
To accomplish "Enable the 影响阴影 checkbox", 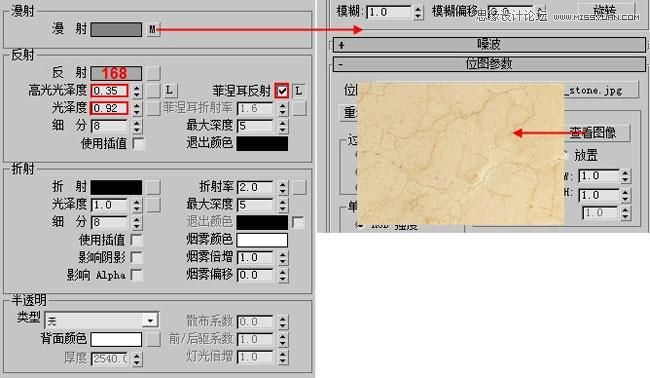I will click(136, 257).
